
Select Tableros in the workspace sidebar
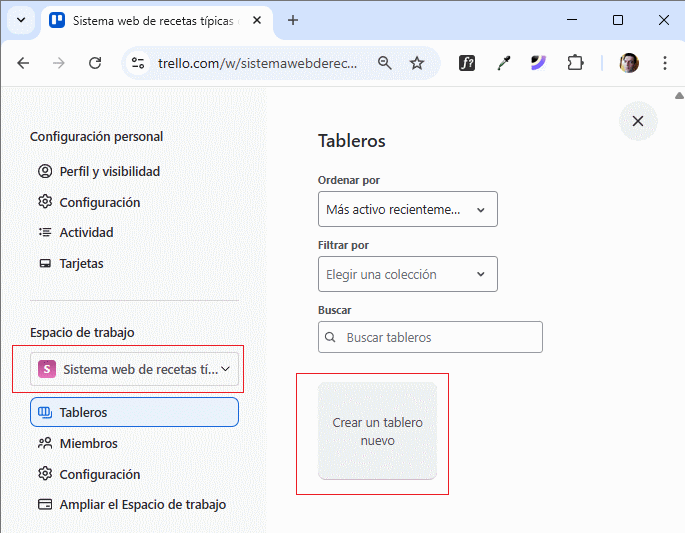134,412
